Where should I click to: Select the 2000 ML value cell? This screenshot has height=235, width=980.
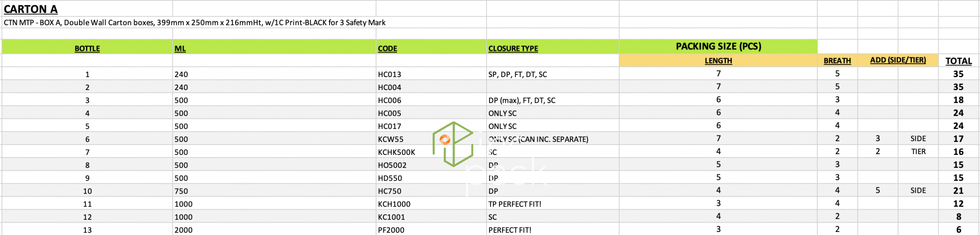coord(183,230)
